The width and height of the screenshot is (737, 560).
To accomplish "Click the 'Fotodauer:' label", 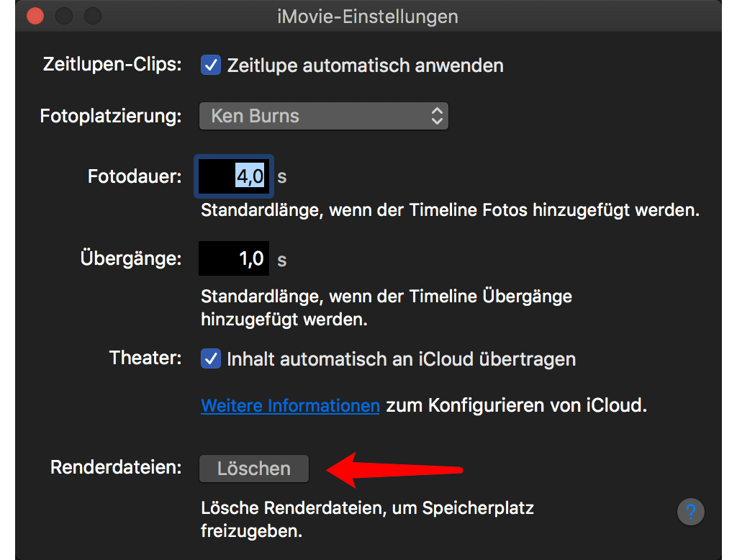I will click(x=135, y=176).
